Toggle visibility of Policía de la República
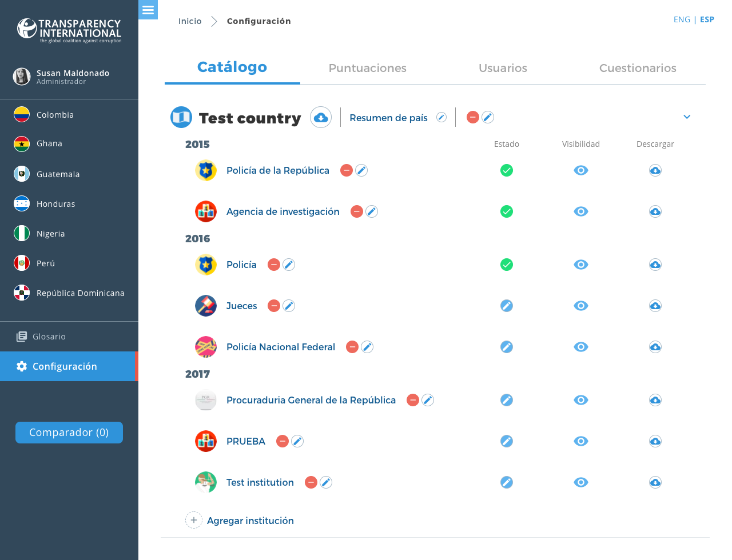The image size is (732, 560). click(x=581, y=170)
